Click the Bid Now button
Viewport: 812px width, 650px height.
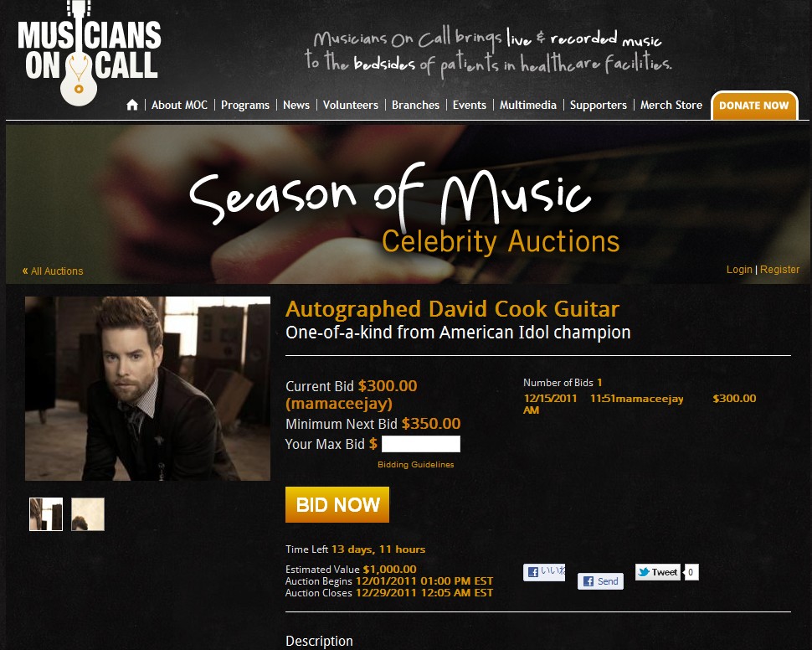[x=337, y=504]
